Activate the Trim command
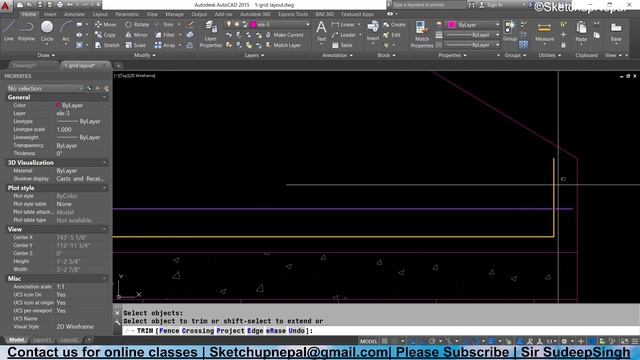The image size is (640, 360). click(x=164, y=24)
